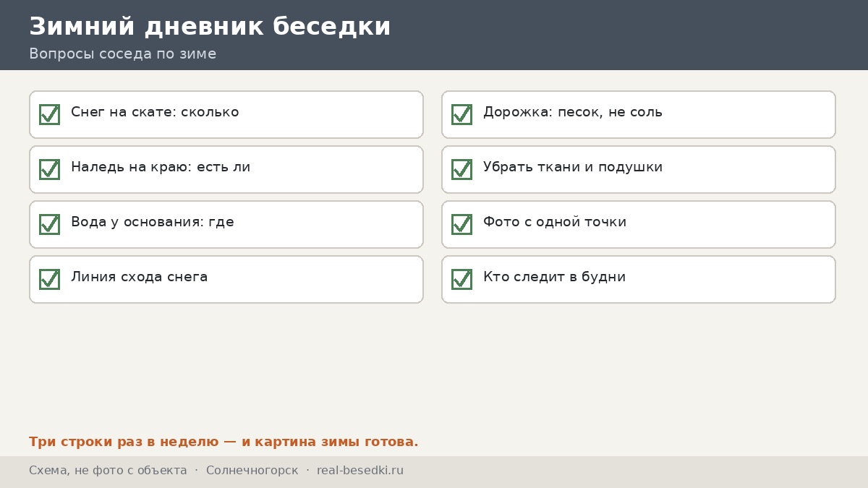This screenshot has height=488, width=868.
Task: Click the orange line Три строки раз в неделю
Action: [x=224, y=442]
